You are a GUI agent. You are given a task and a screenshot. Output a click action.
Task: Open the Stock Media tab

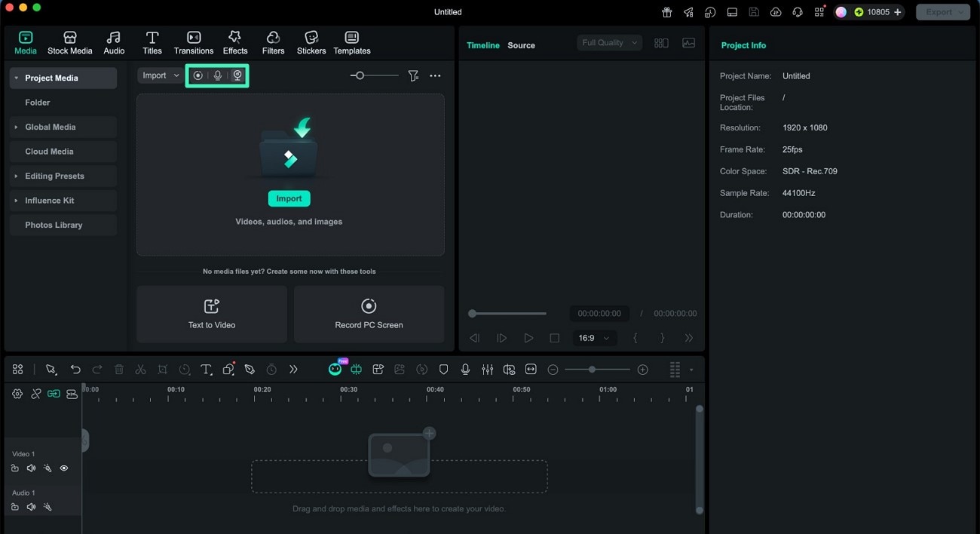pos(70,43)
